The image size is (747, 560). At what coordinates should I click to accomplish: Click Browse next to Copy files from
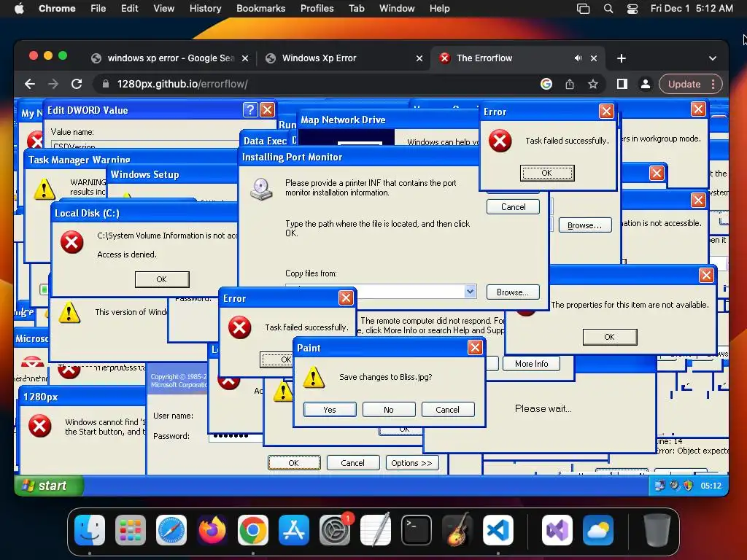pos(513,292)
